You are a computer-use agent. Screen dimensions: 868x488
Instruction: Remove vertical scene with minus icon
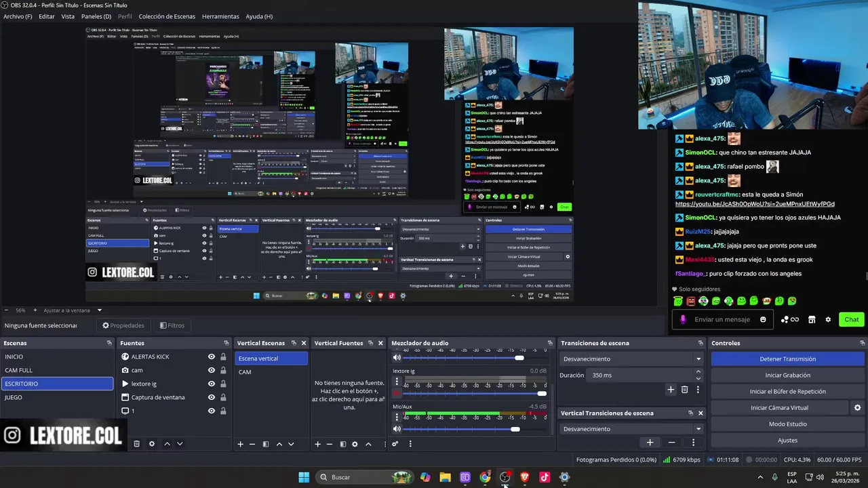pyautogui.click(x=252, y=444)
